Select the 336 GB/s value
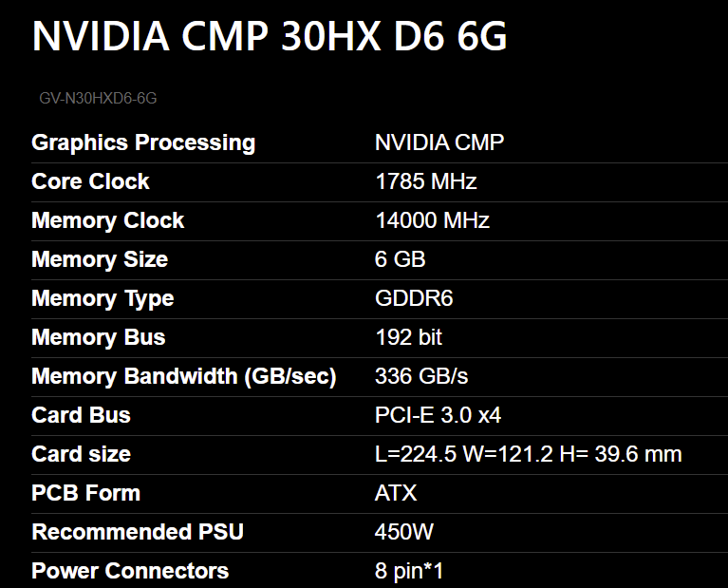This screenshot has height=588, width=728. (422, 376)
